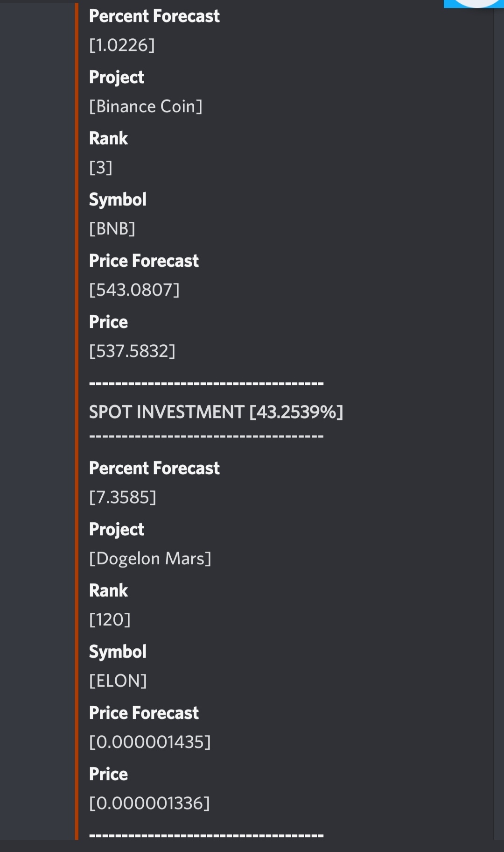Click the rank value [120]
Image resolution: width=504 pixels, height=852 pixels.
110,620
